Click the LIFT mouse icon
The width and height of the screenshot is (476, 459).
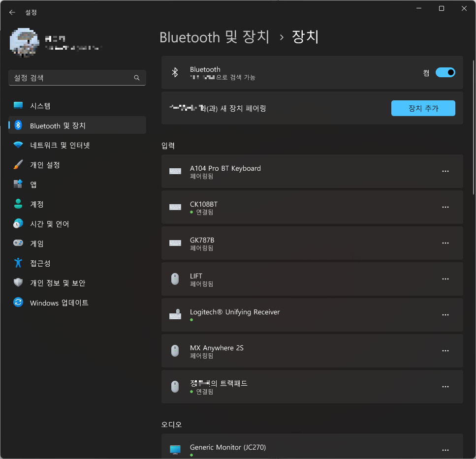tap(175, 279)
